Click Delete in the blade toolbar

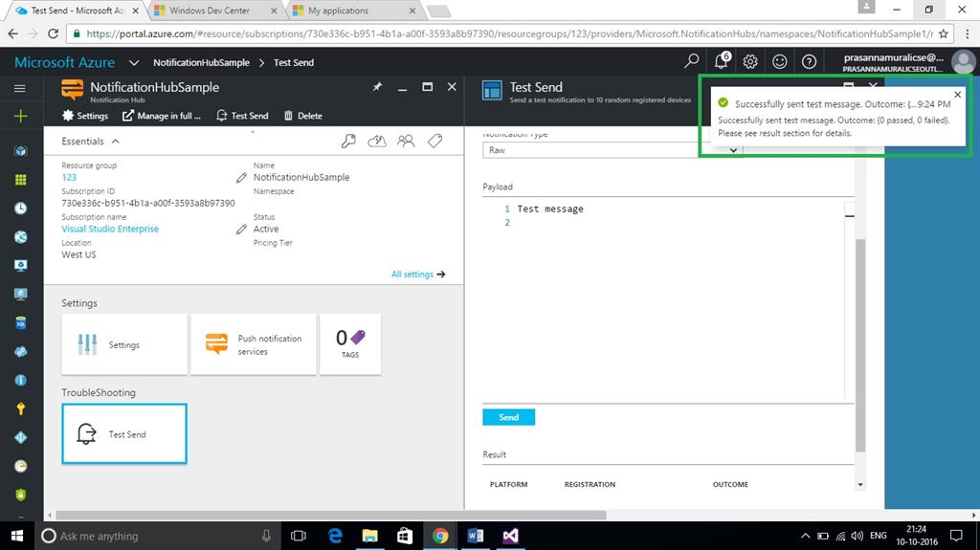pyautogui.click(x=303, y=116)
